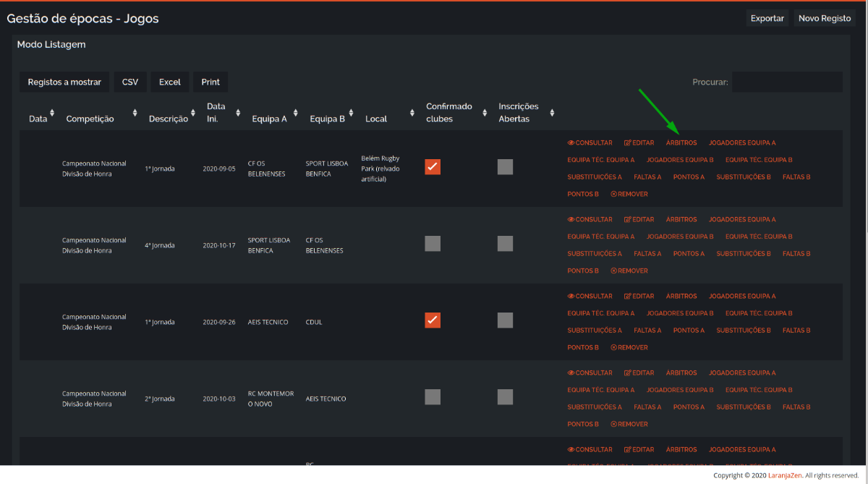Screen dimensions: 868x484
Task: Toggle Inscrições Abertas for AEIS TECNICO vs CDUL
Action: pyautogui.click(x=505, y=320)
